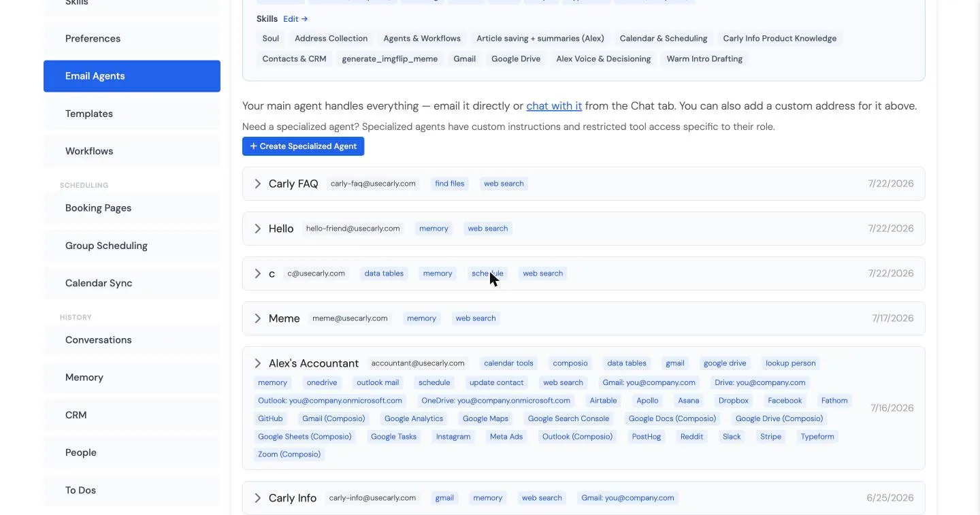Click the Slack integration tag
Viewport: 980px width, 515px height.
pos(732,437)
